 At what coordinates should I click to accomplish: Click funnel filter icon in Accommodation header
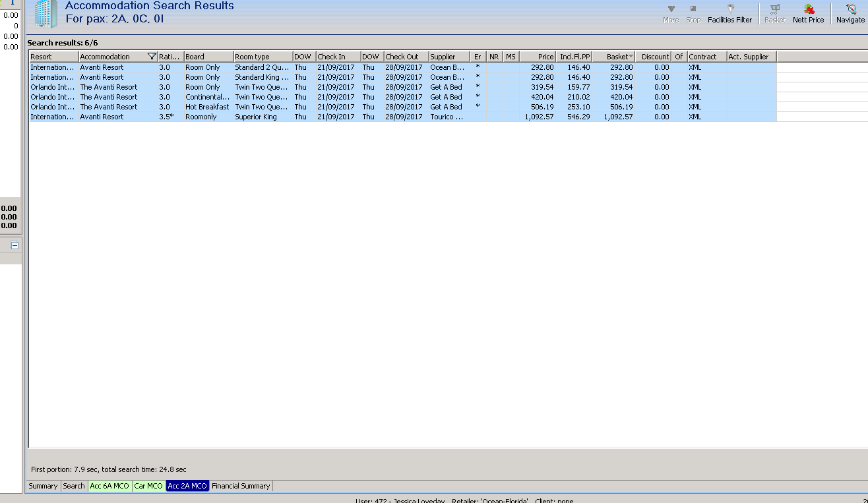(152, 57)
